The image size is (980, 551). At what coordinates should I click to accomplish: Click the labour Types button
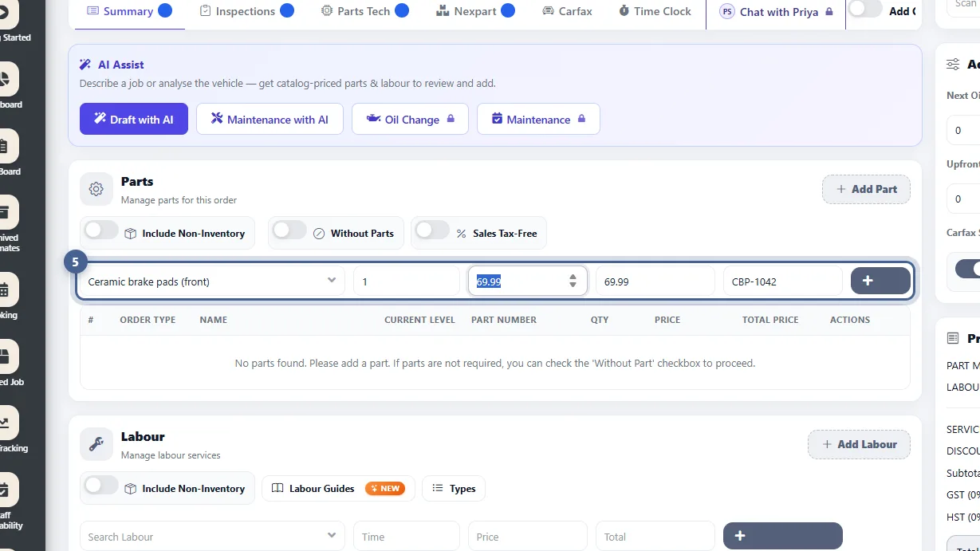point(454,488)
